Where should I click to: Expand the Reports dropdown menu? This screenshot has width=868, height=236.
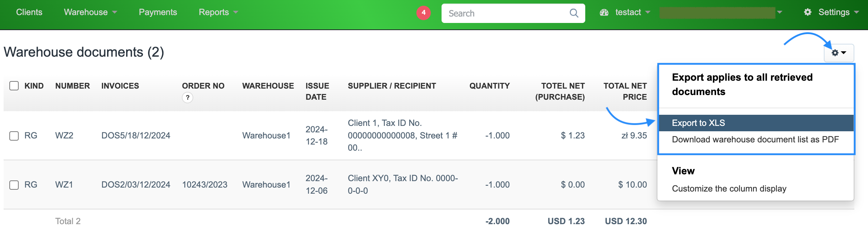(218, 12)
